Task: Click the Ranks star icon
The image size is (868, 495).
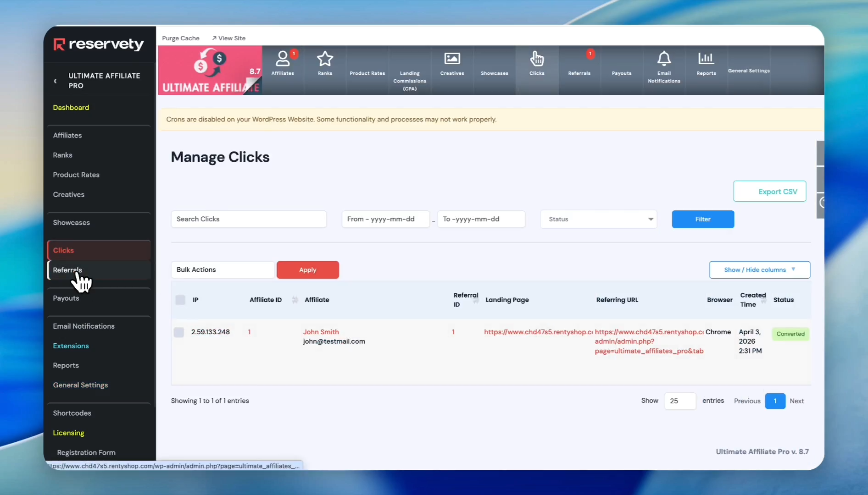Action: pyautogui.click(x=325, y=59)
